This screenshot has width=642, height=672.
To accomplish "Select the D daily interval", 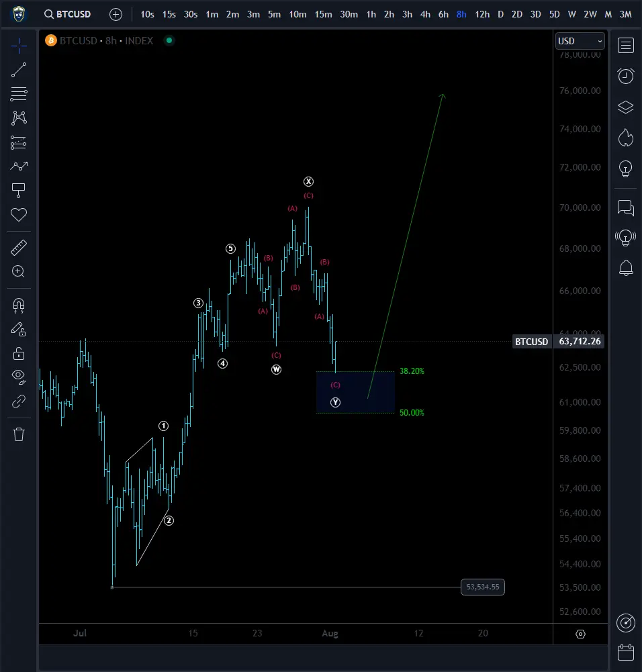I will tap(500, 14).
